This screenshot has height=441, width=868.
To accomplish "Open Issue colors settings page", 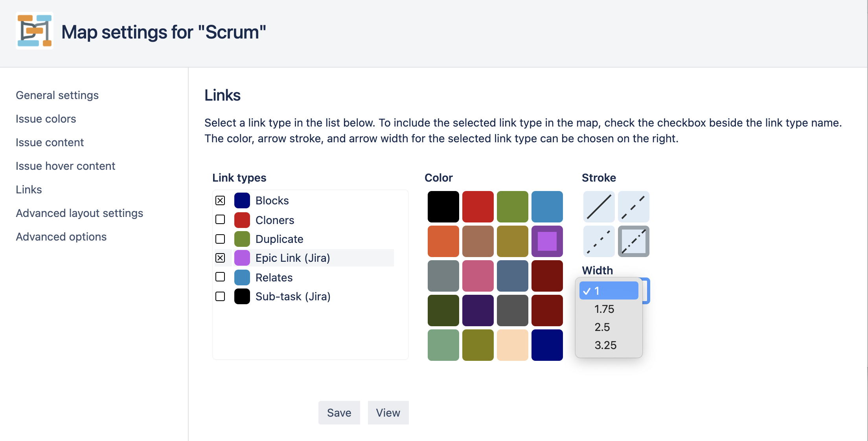I will tap(46, 119).
